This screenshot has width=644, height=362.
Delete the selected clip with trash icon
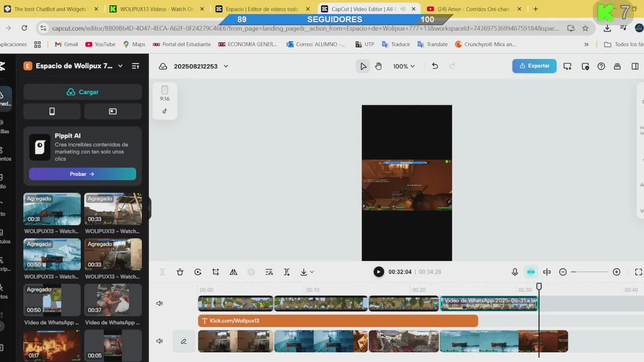(x=180, y=272)
